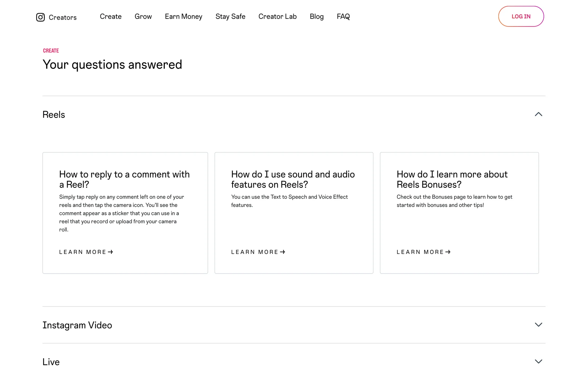
Task: Open the Create menu item
Action: (x=111, y=17)
